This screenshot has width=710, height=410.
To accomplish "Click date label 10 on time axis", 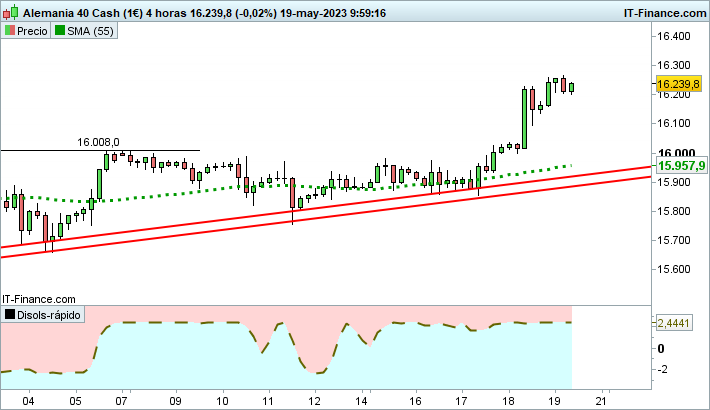I will click(222, 401).
